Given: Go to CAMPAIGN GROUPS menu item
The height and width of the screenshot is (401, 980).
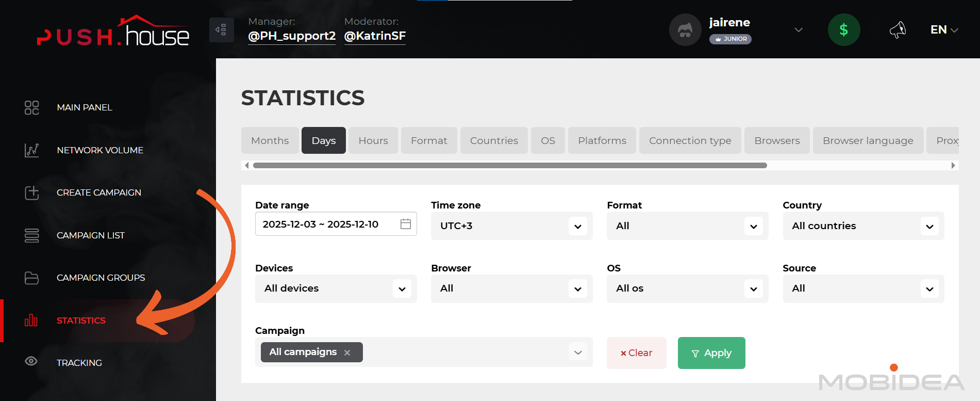Looking at the screenshot, I should coord(101,278).
